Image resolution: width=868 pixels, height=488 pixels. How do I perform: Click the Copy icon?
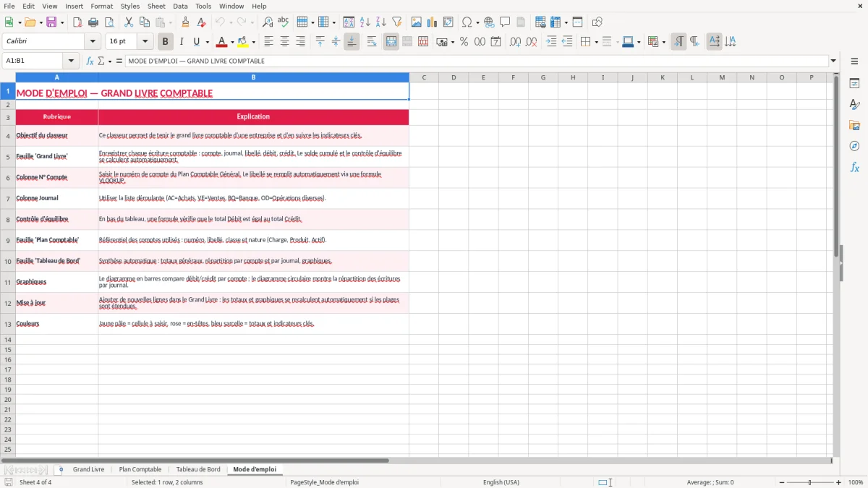point(144,22)
